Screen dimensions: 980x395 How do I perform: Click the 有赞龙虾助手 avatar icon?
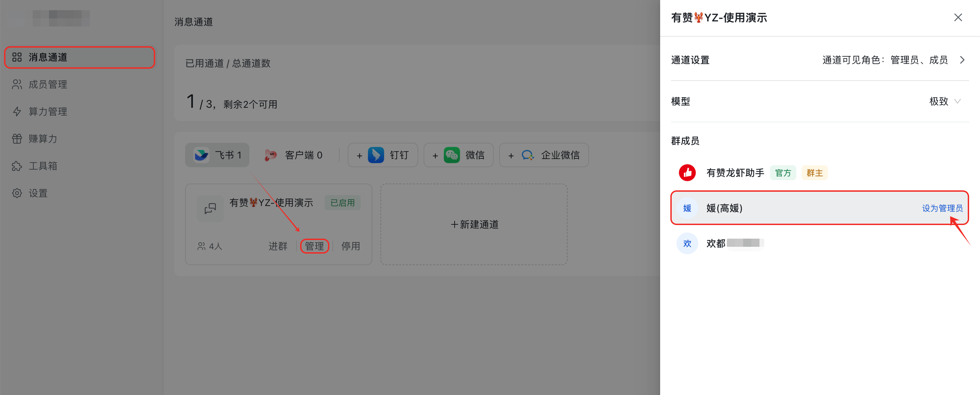pos(687,173)
